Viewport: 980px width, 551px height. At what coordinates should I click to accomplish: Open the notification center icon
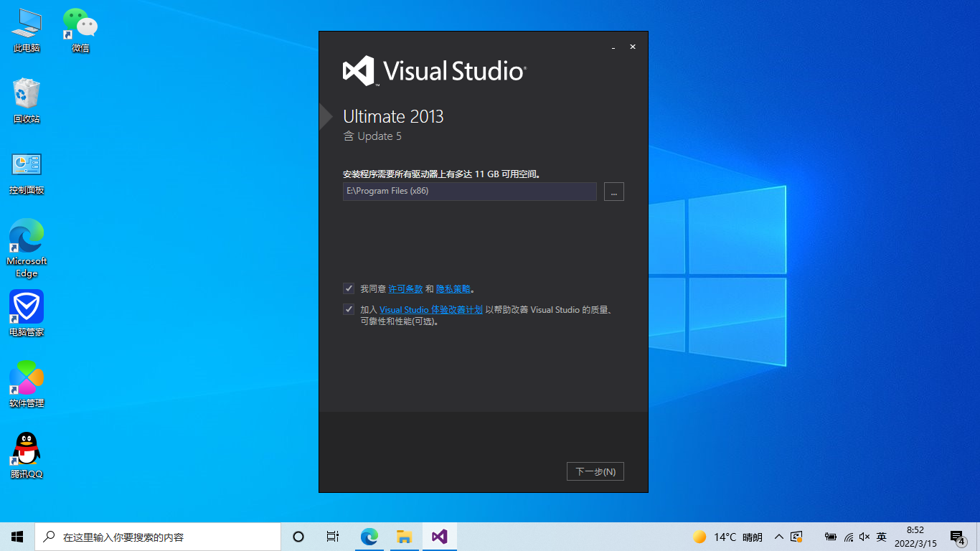point(958,537)
